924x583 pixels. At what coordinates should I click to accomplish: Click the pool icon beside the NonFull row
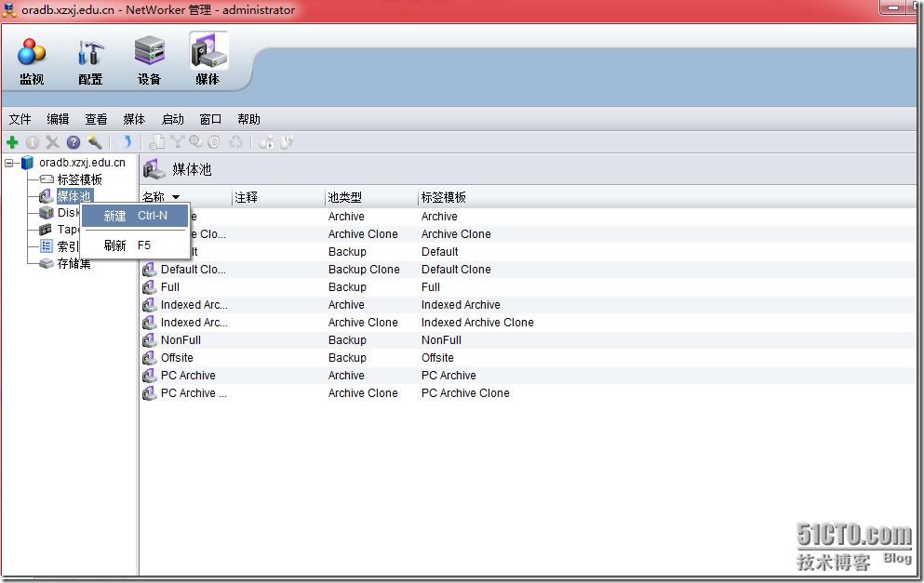(150, 340)
